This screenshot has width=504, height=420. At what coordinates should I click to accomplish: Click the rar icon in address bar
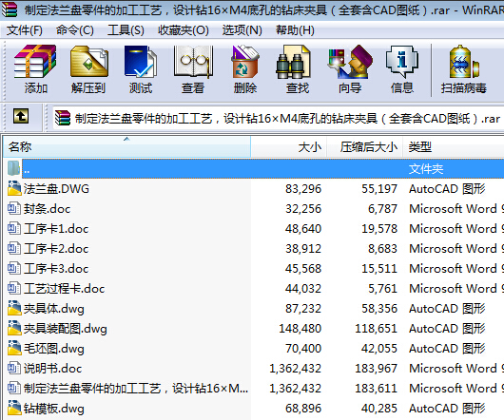pos(63,118)
